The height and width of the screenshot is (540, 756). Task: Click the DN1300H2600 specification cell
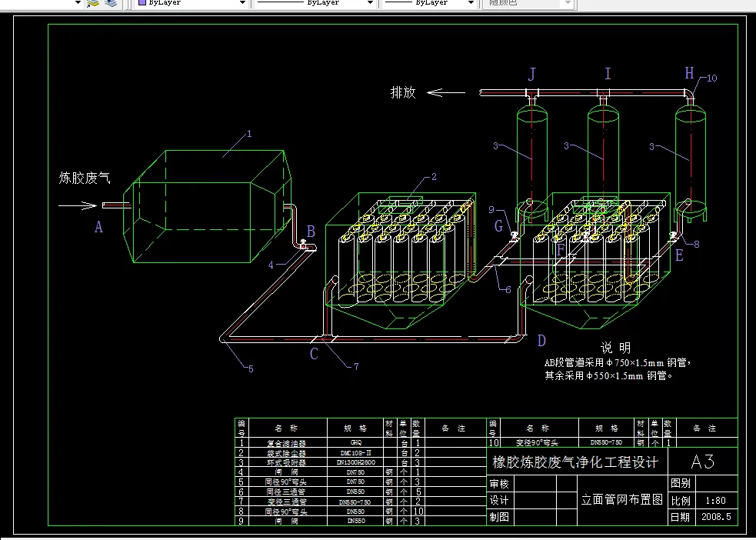(356, 462)
